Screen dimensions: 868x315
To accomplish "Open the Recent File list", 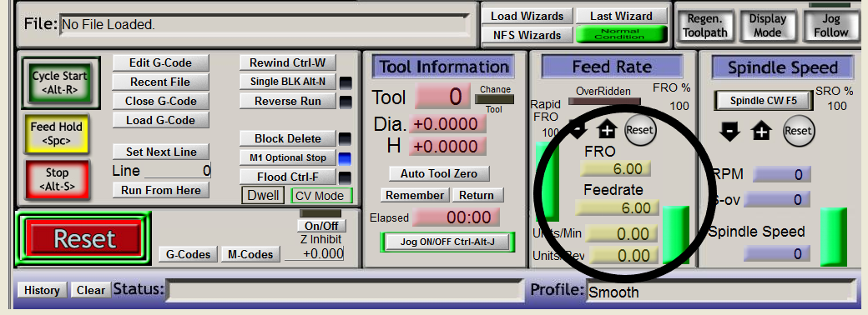I will click(x=160, y=82).
